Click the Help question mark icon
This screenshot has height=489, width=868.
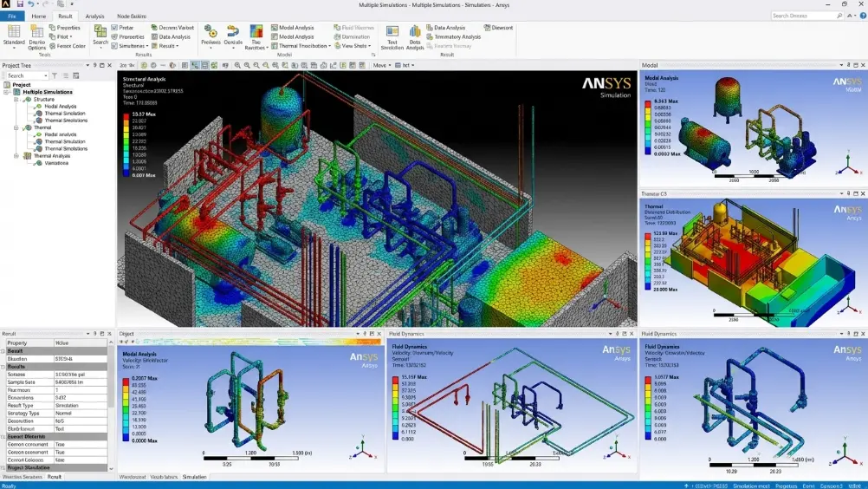(863, 16)
